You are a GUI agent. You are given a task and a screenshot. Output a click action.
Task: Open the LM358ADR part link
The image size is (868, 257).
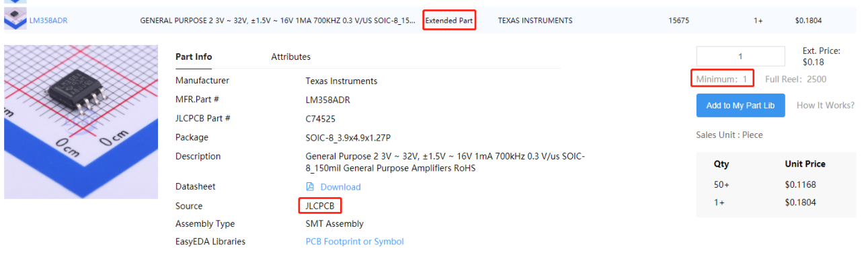click(x=48, y=21)
